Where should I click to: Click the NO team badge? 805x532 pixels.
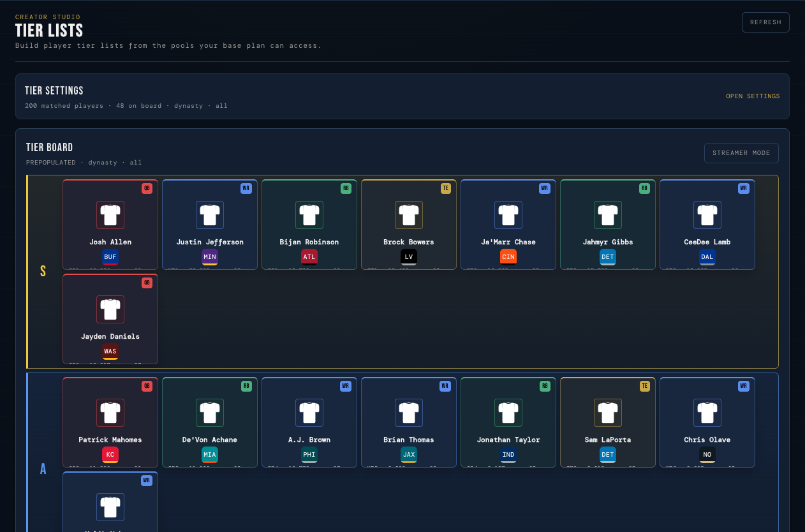pyautogui.click(x=707, y=455)
